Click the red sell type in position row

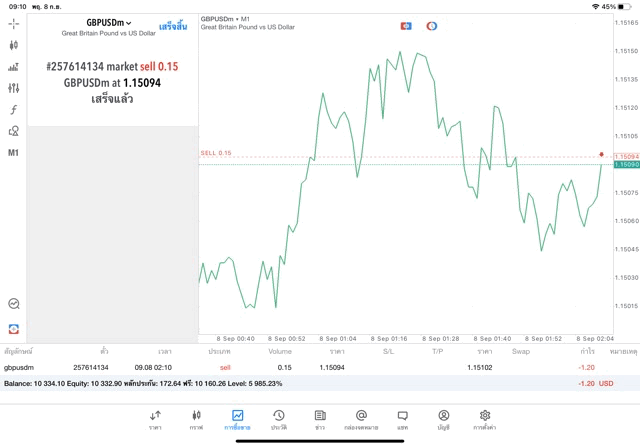[x=225, y=367]
